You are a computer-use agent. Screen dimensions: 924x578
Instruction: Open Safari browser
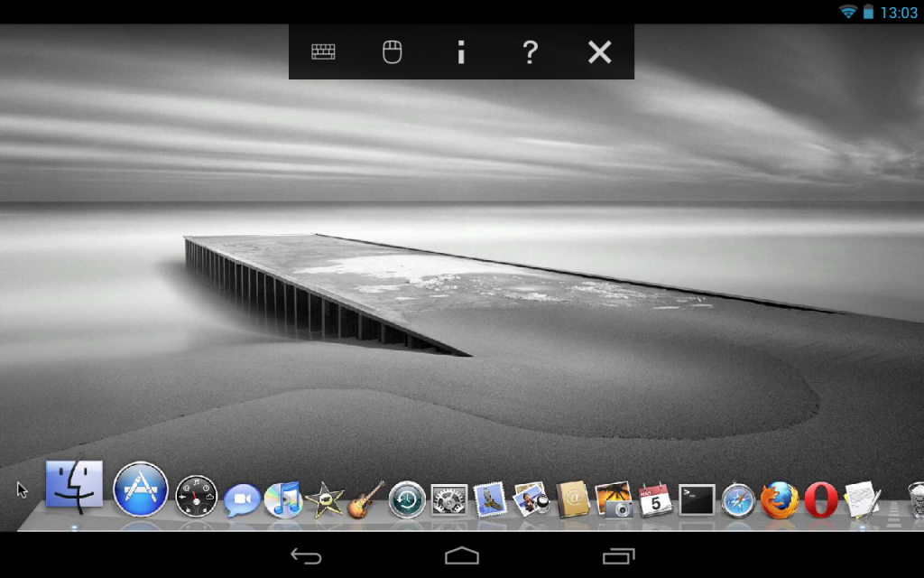[738, 499]
